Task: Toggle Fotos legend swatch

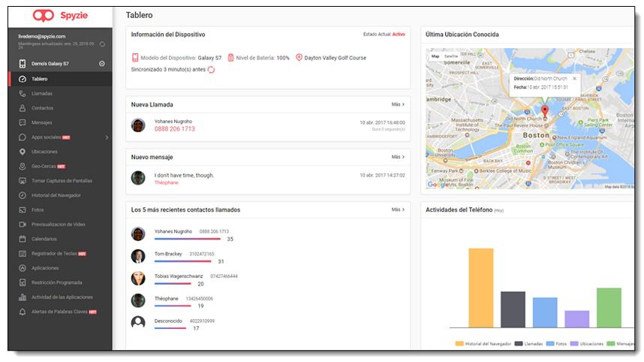Action: pos(550,343)
